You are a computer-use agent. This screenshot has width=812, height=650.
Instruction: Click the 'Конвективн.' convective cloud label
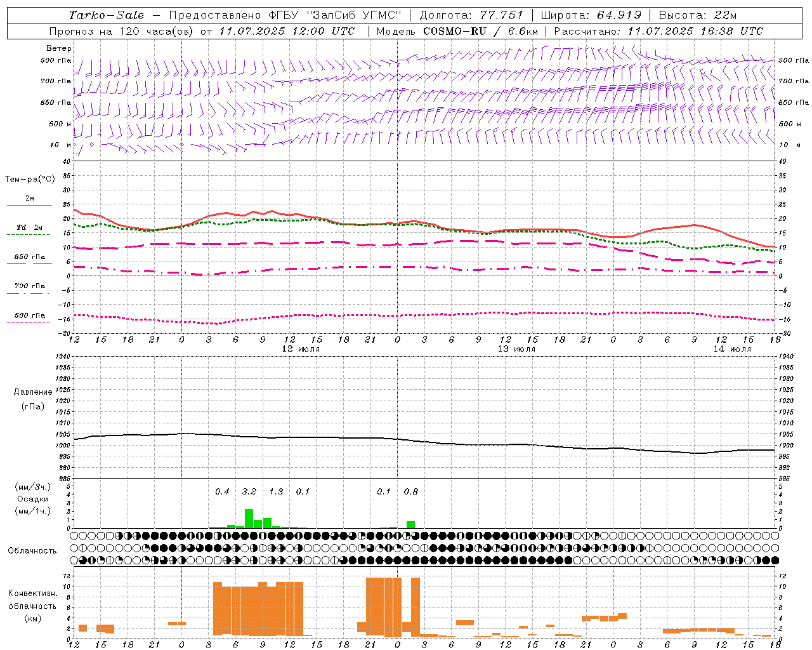[x=32, y=594]
